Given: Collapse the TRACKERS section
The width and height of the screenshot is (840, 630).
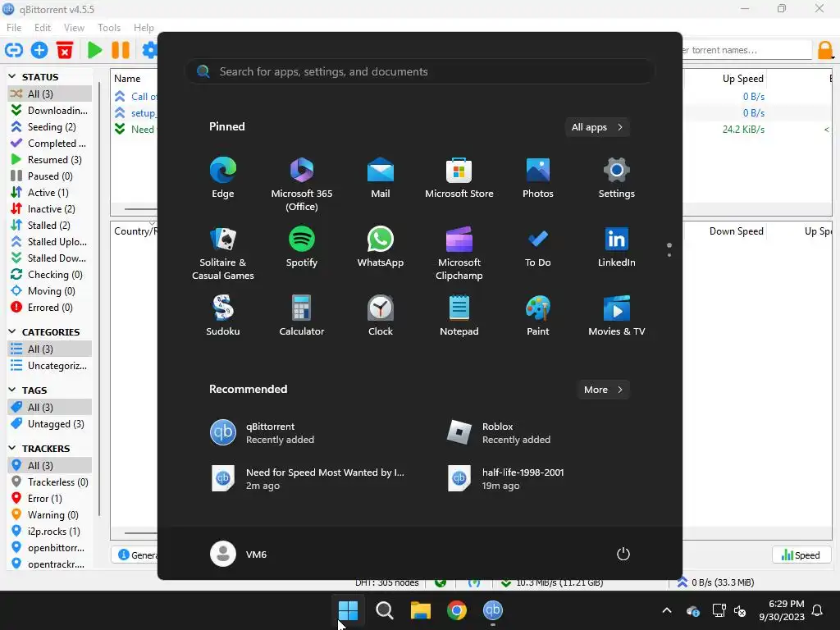Looking at the screenshot, I should tap(11, 448).
